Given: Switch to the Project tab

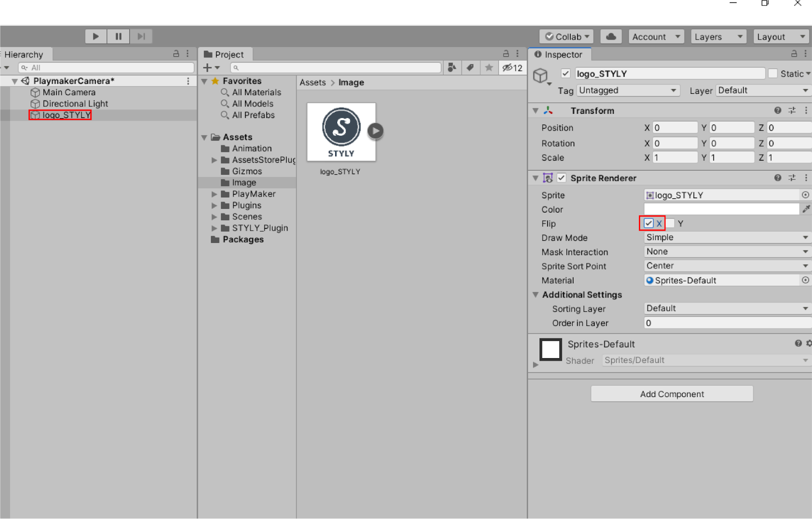Looking at the screenshot, I should 225,54.
